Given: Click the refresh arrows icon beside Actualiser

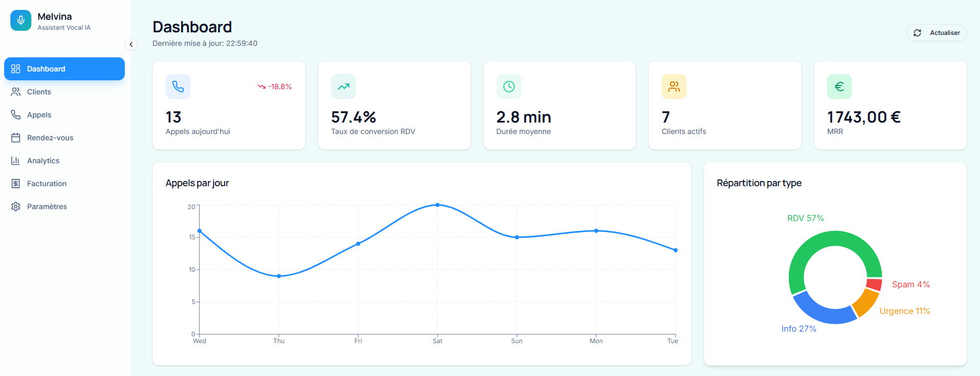Looking at the screenshot, I should pyautogui.click(x=917, y=33).
